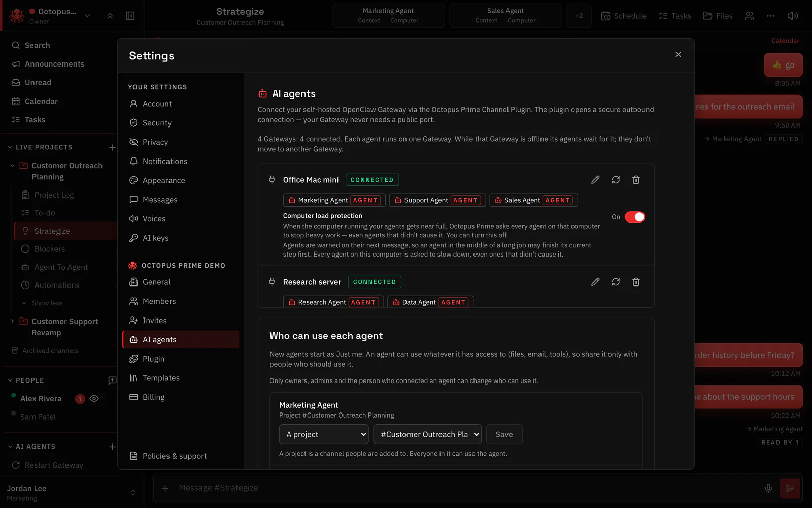Select the Support Agent chip
Screen dimensions: 812x508
(x=437, y=200)
